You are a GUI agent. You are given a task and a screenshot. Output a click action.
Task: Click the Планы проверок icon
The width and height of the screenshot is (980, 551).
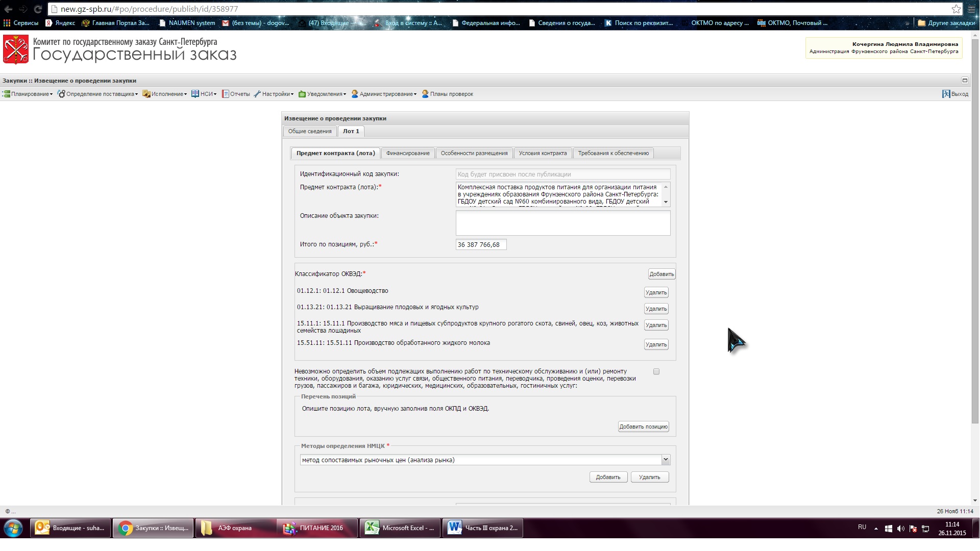point(425,94)
